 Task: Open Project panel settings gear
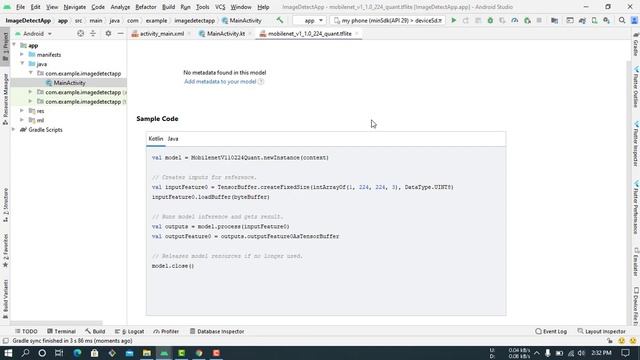[108, 33]
